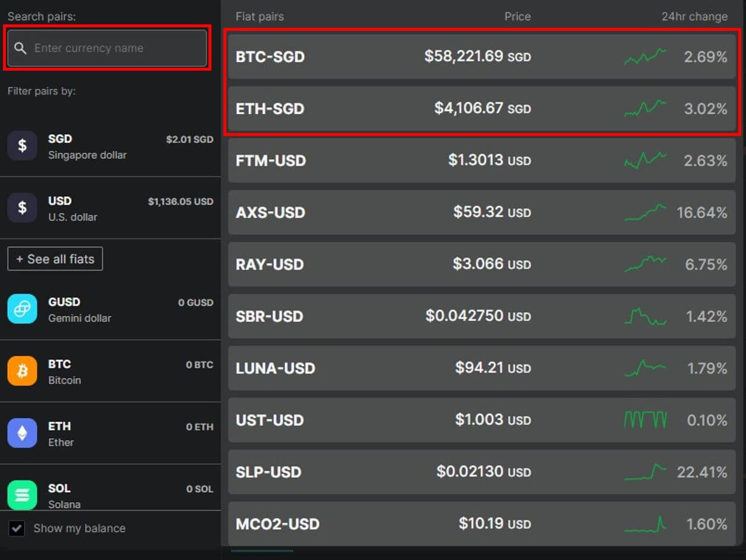Click the Price column header
This screenshot has width=746, height=560.
click(x=517, y=16)
